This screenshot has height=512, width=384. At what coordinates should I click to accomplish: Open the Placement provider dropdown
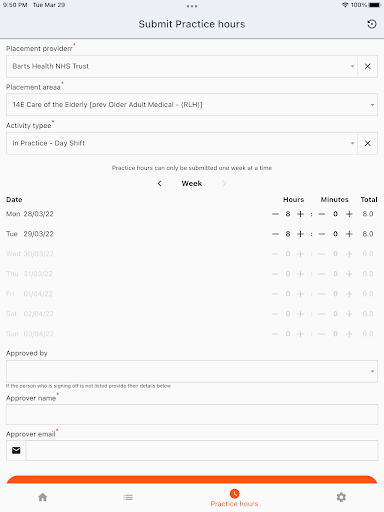[x=182, y=66]
